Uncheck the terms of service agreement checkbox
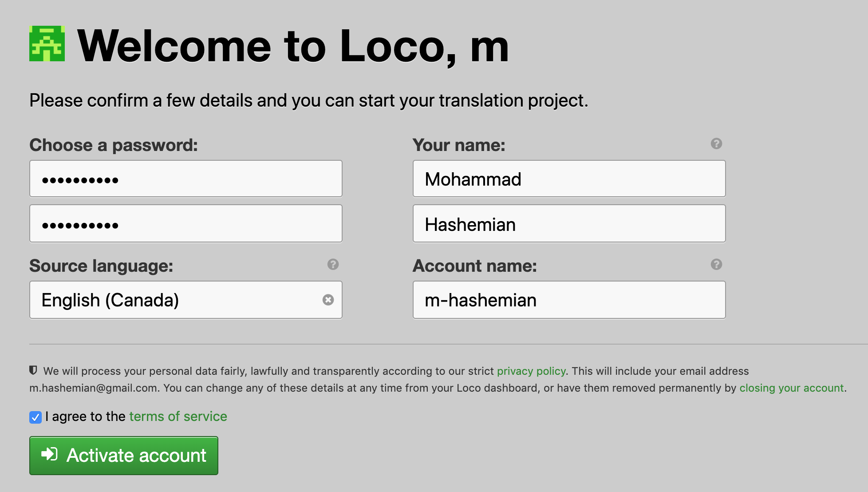 [36, 417]
